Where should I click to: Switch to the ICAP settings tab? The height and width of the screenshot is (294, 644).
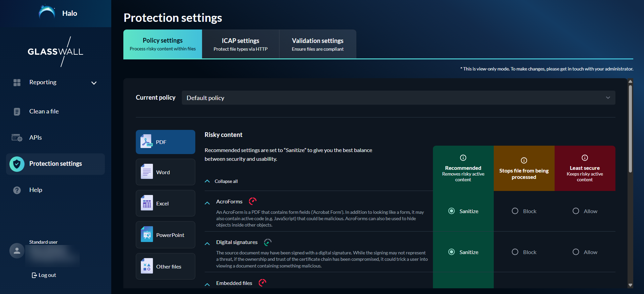pyautogui.click(x=240, y=44)
